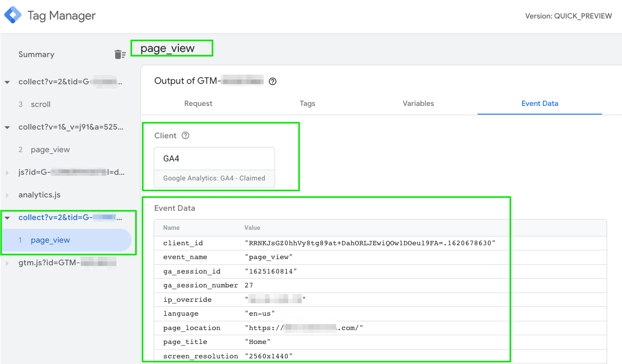Expand the js?id=G- request row
Screen dimensions: 622x364
(7, 173)
